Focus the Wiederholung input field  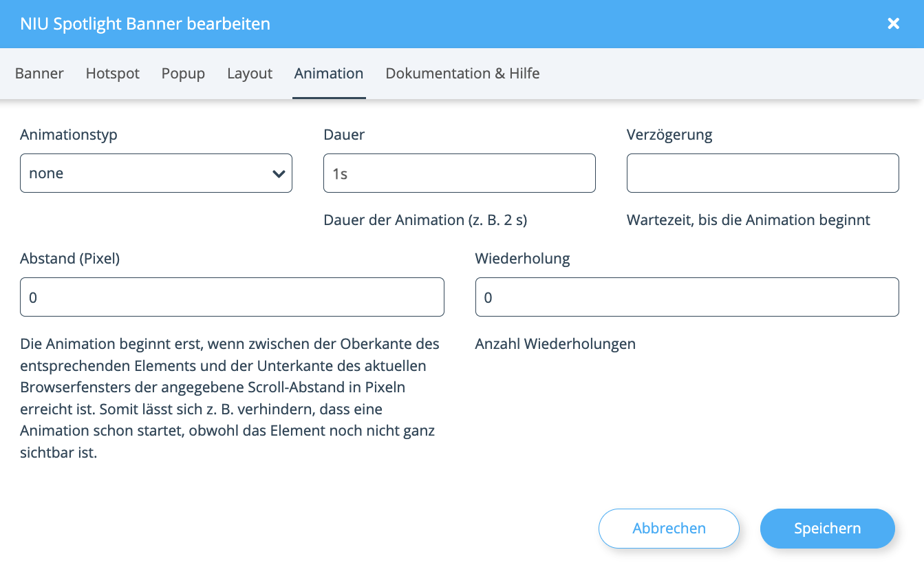687,297
